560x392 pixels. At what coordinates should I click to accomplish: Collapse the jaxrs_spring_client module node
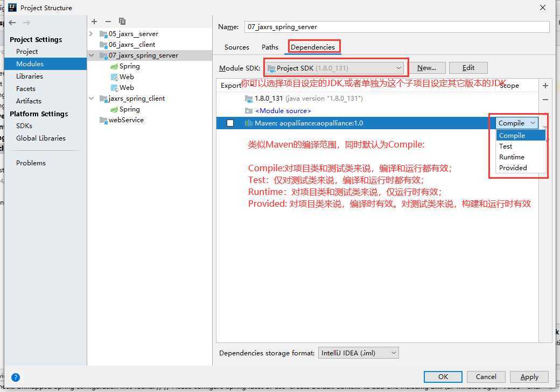[92, 98]
